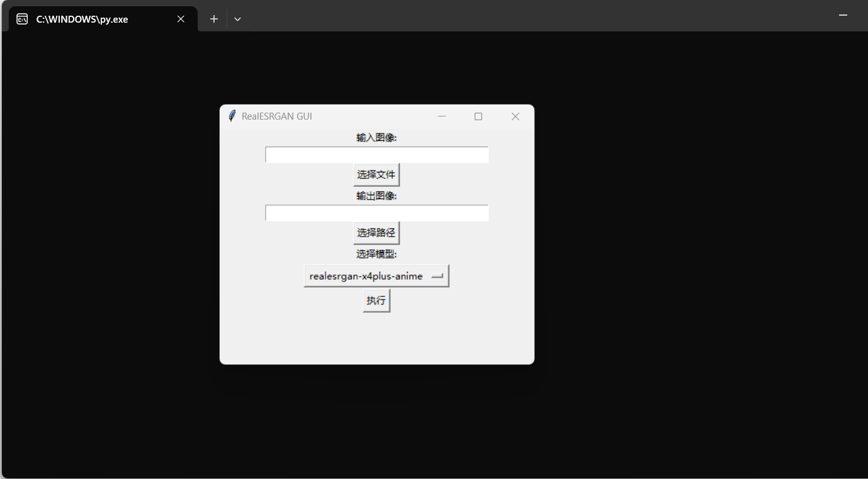The height and width of the screenshot is (479, 868).
Task: Minimize the terminal window
Action: (842, 15)
